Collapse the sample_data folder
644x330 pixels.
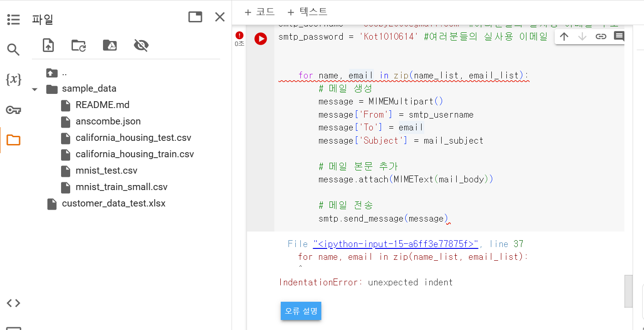coord(35,89)
